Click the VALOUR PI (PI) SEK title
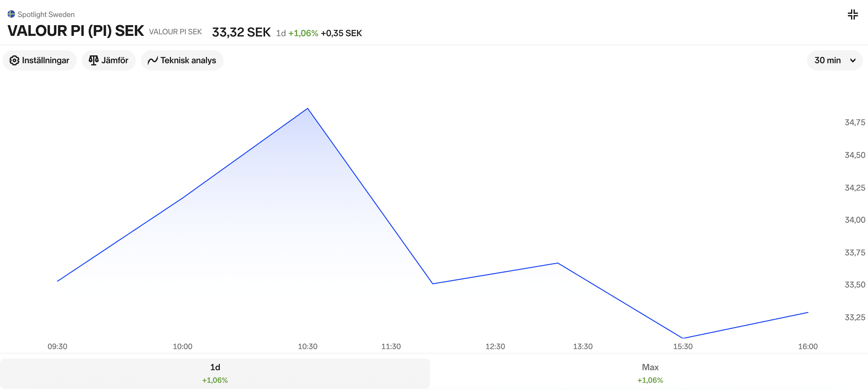The height and width of the screenshot is (390, 868). (x=76, y=31)
